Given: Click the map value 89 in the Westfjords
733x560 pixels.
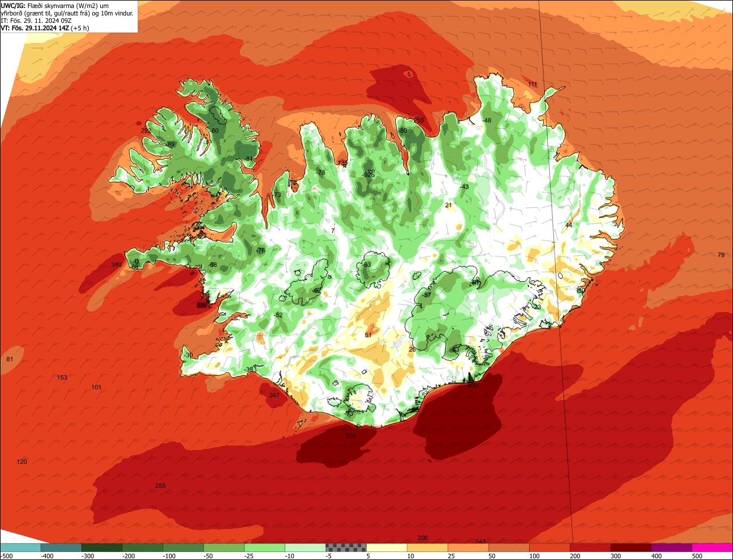Looking at the screenshot, I should point(171,144).
